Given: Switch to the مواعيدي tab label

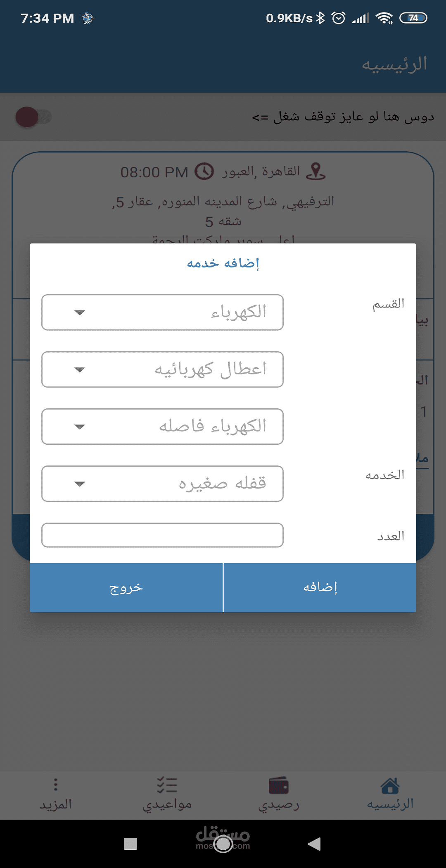Looking at the screenshot, I should [167, 804].
